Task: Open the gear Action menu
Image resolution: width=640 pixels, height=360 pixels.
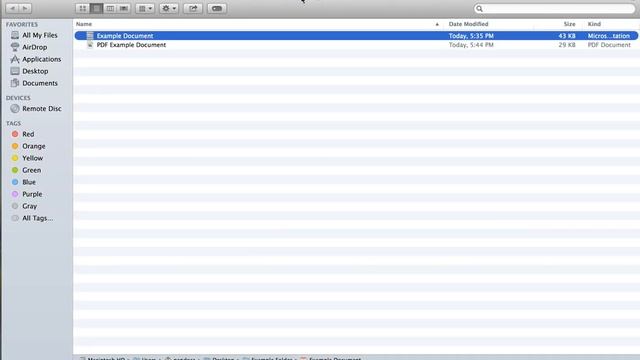Action: pyautogui.click(x=169, y=8)
